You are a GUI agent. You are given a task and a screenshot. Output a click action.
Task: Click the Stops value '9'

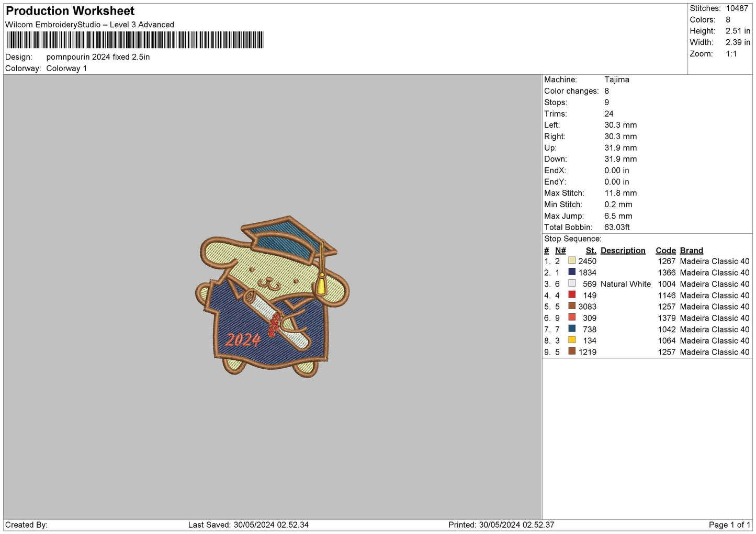click(x=607, y=103)
